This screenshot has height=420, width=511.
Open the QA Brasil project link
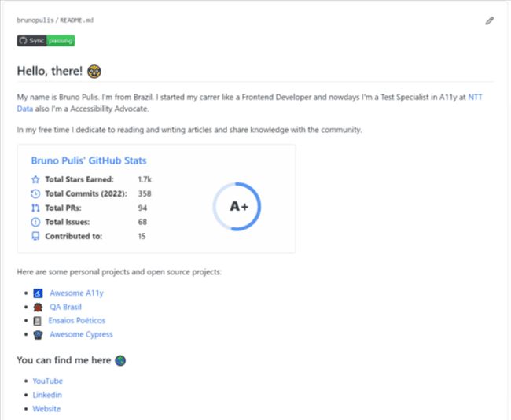click(65, 307)
